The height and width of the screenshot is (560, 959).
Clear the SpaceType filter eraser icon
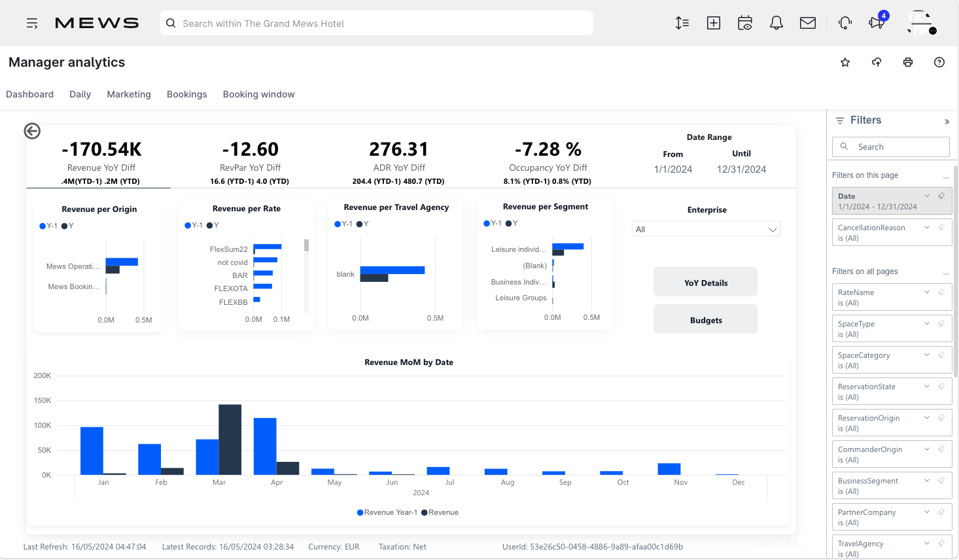pyautogui.click(x=941, y=323)
